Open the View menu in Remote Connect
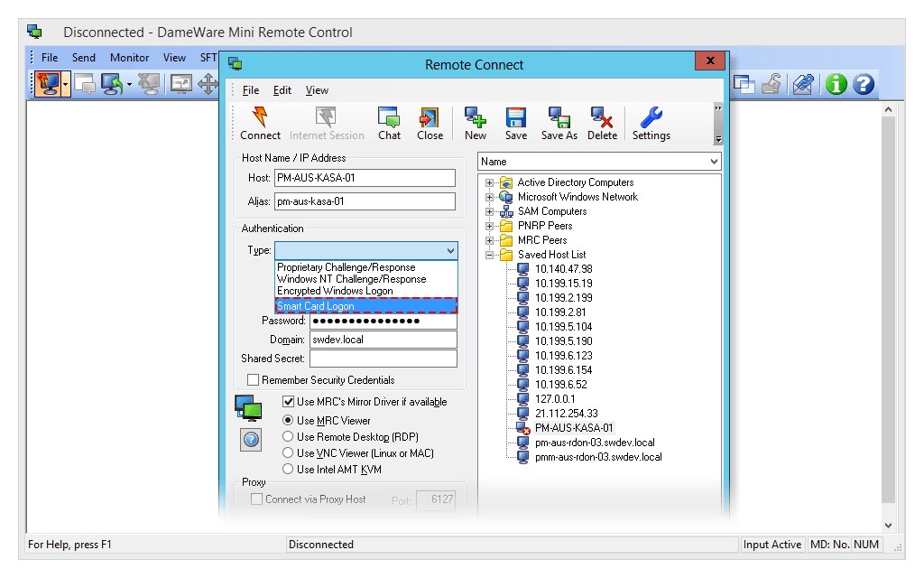The height and width of the screenshot is (578, 924). (317, 89)
